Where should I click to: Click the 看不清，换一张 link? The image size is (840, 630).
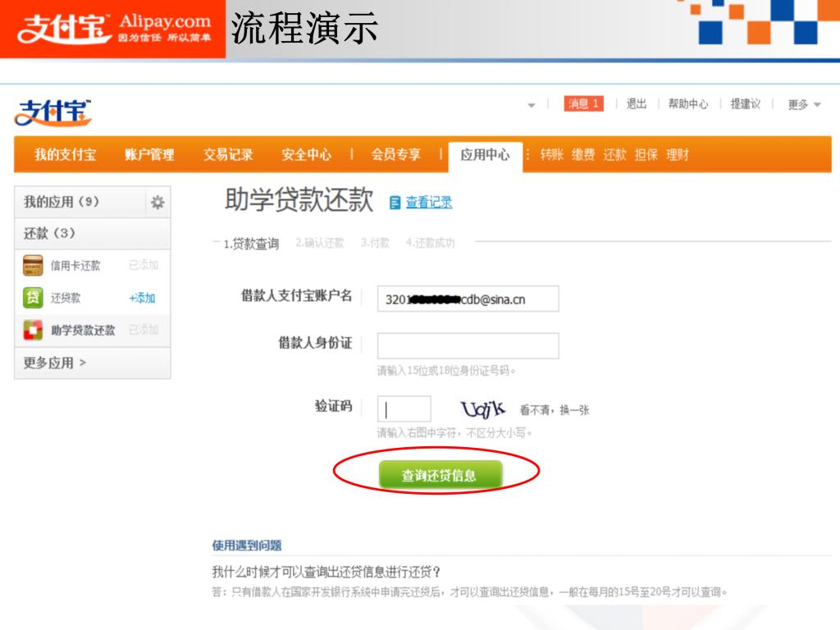[x=554, y=410]
